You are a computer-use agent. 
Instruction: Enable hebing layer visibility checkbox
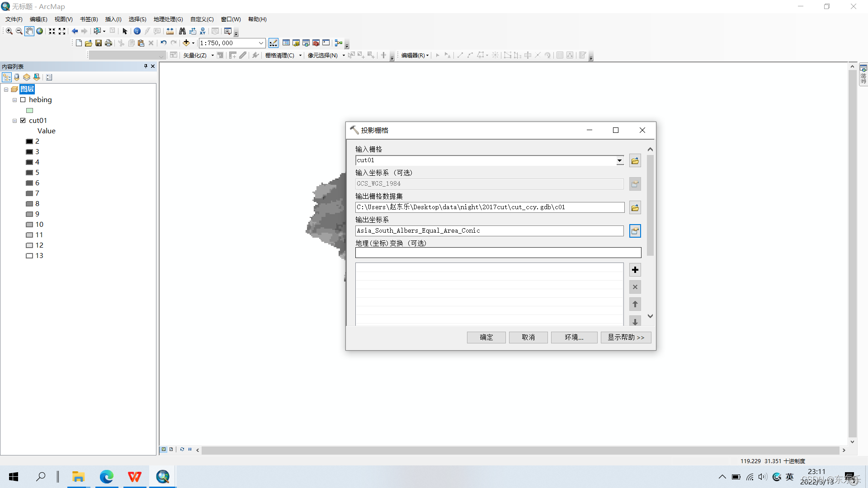(x=23, y=100)
